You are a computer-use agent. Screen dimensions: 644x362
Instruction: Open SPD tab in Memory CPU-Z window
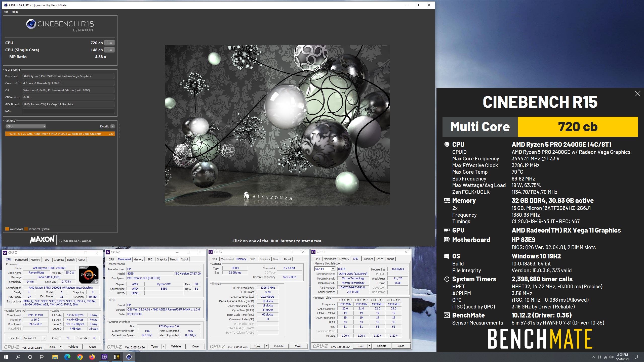[x=253, y=259]
